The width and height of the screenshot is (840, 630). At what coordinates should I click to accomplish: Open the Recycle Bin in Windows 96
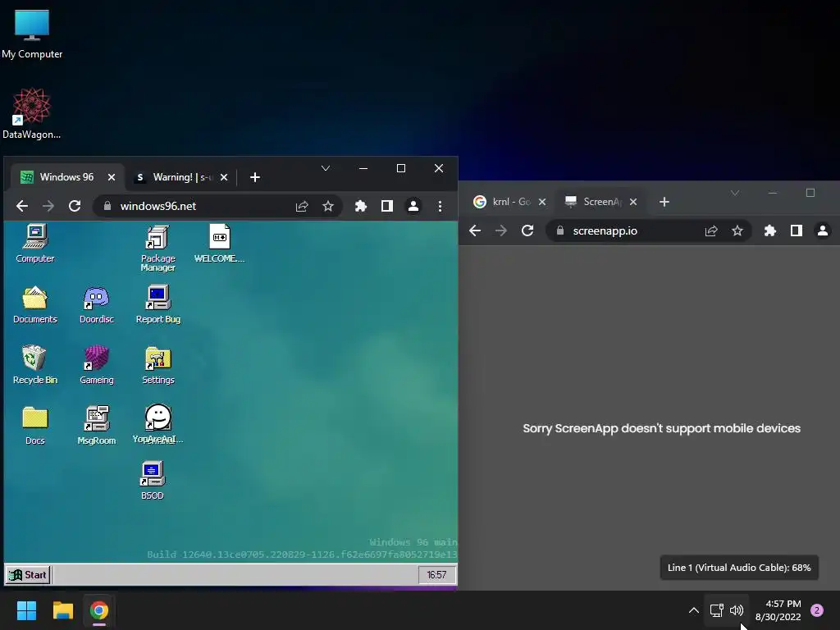point(34,365)
